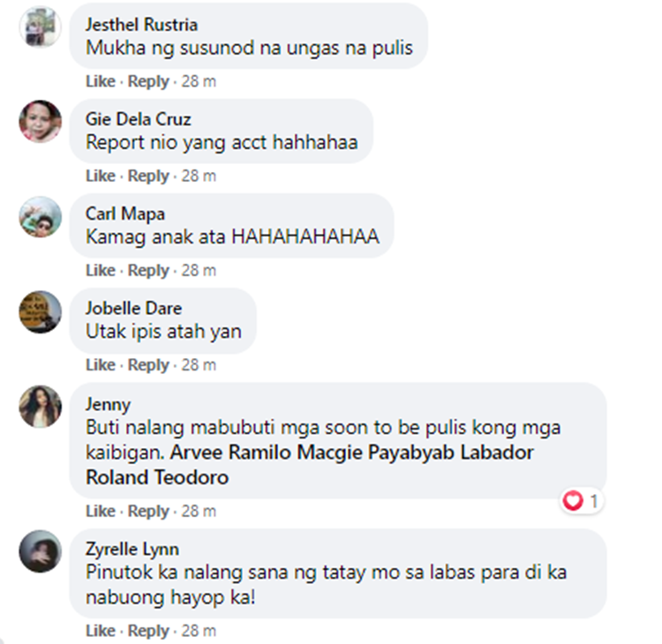Reply to Jobelle Dare's comment

[x=148, y=364]
